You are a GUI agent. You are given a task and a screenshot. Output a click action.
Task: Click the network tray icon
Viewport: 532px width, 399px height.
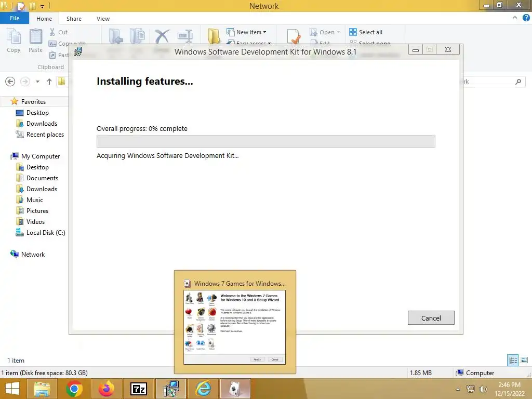pyautogui.click(x=471, y=389)
